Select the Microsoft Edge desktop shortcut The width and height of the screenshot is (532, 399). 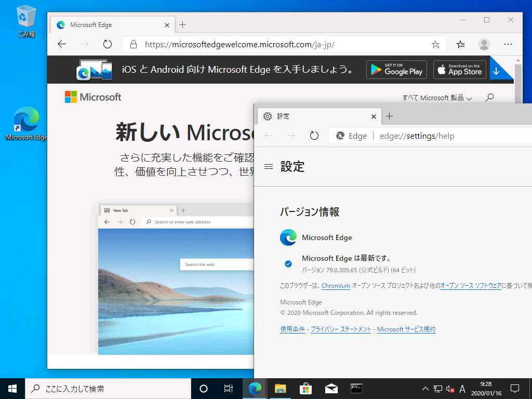click(x=26, y=124)
